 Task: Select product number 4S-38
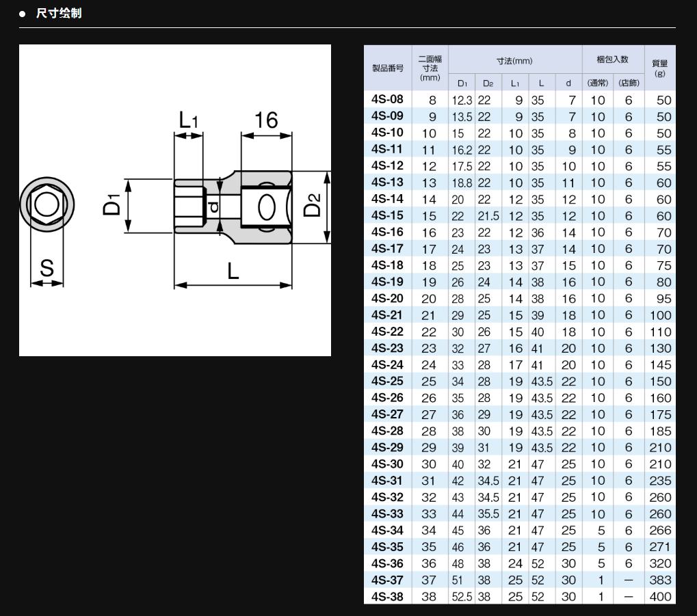click(387, 596)
